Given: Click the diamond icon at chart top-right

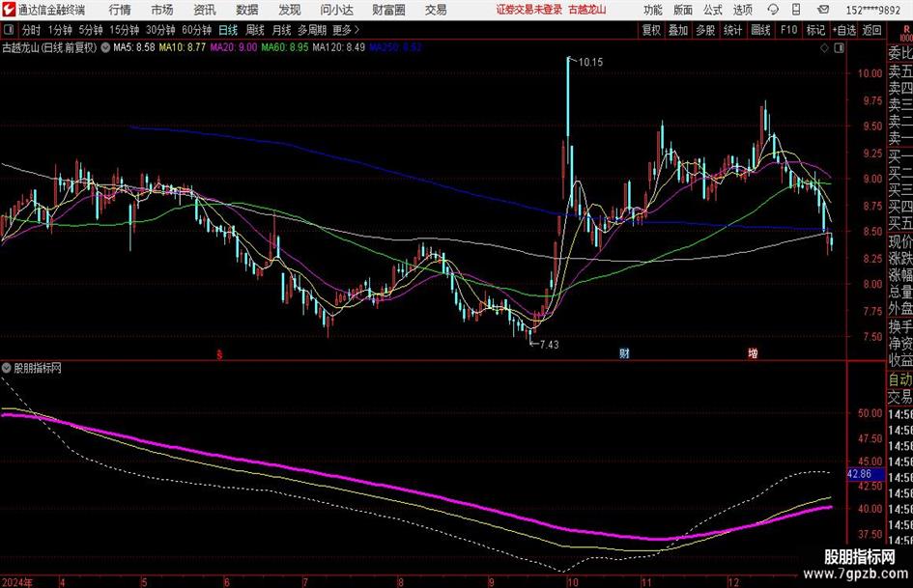Looking at the screenshot, I should (x=824, y=48).
